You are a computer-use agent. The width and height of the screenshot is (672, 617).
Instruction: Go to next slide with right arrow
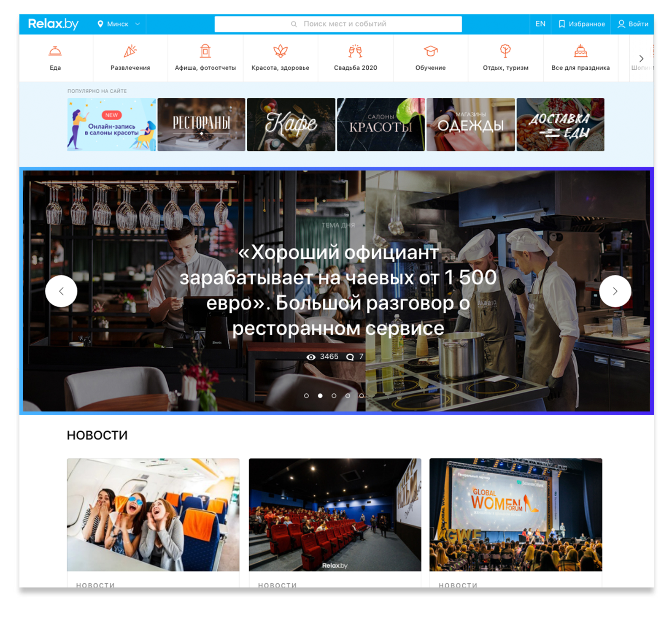click(x=615, y=291)
